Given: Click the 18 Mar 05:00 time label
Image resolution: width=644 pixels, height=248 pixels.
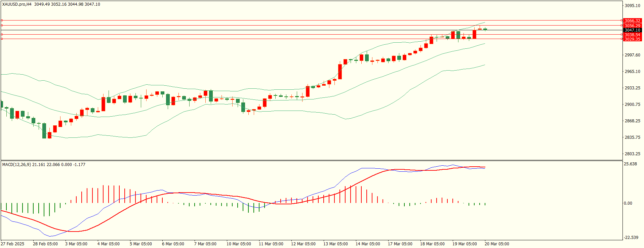Looking at the screenshot, I should point(432,244).
